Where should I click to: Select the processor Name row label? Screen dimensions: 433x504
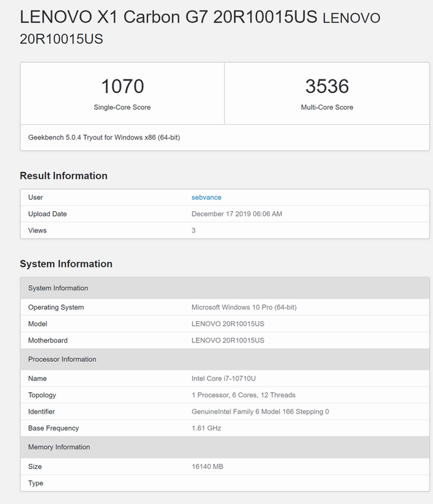[37, 379]
